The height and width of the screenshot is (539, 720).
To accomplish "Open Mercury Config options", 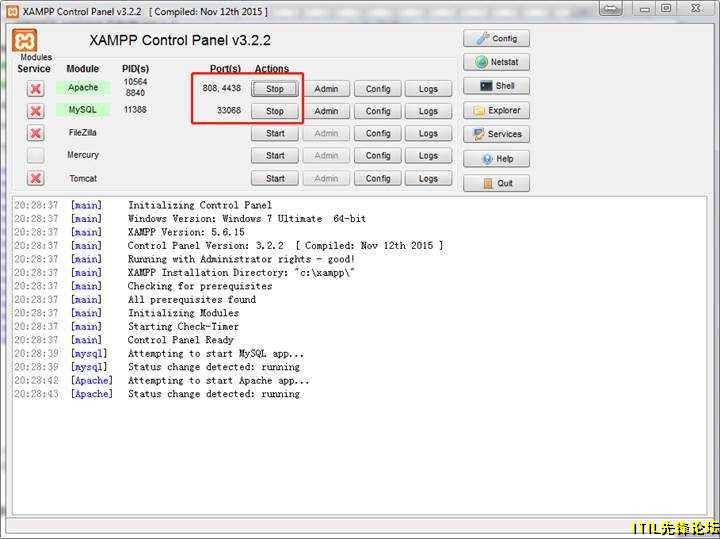I will (377, 156).
